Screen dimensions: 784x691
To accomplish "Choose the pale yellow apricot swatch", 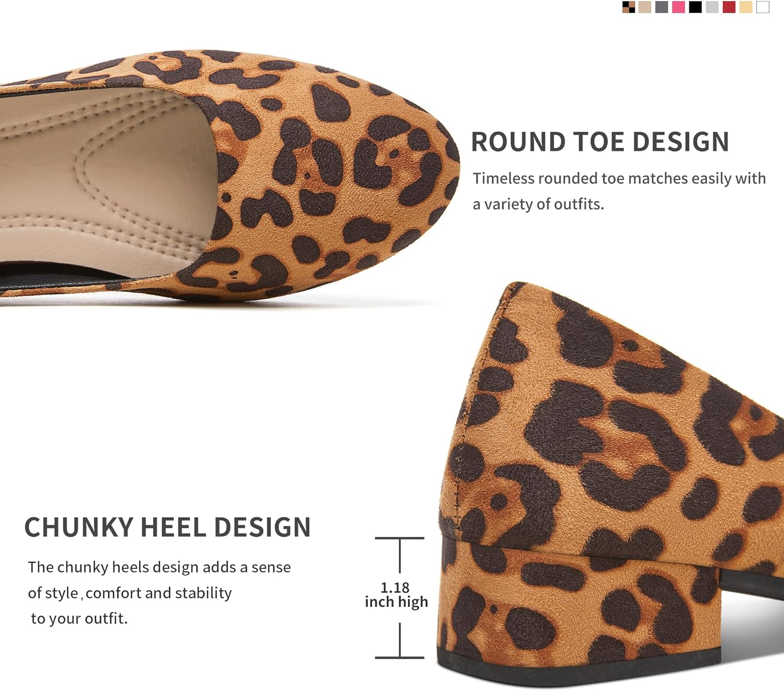I will pyautogui.click(x=746, y=7).
